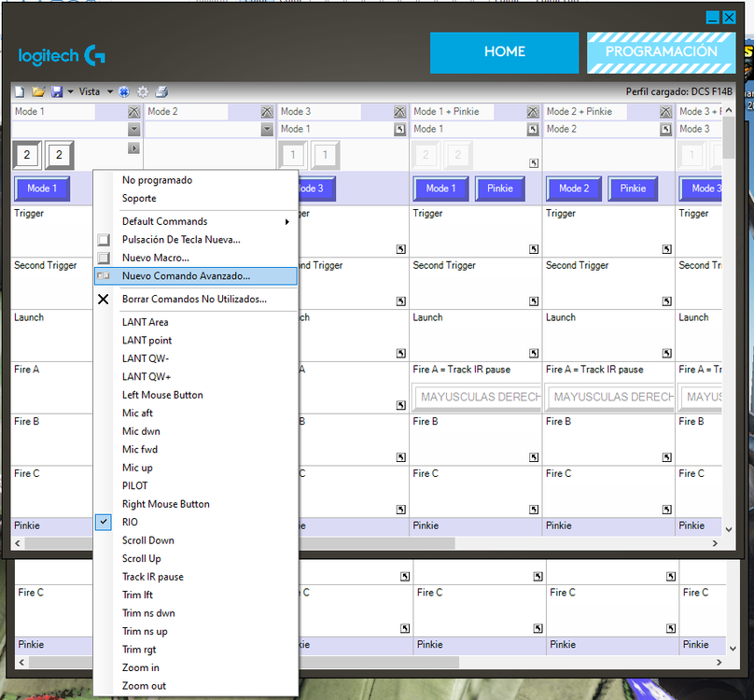The height and width of the screenshot is (700, 754).
Task: Click arrow icon in Mode 3 Trigger cell
Action: point(401,248)
